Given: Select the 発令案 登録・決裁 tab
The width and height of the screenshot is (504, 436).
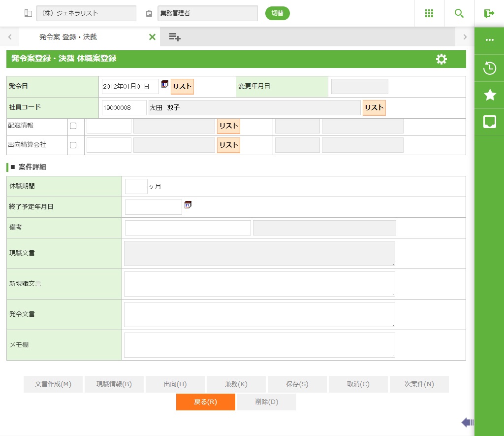Looking at the screenshot, I should coord(68,37).
